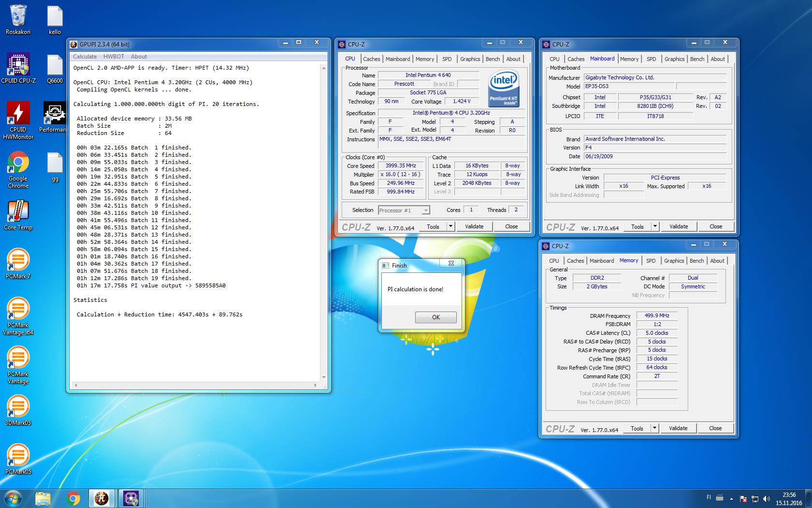Click Close button in Memory window
The width and height of the screenshot is (812, 508).
(715, 428)
